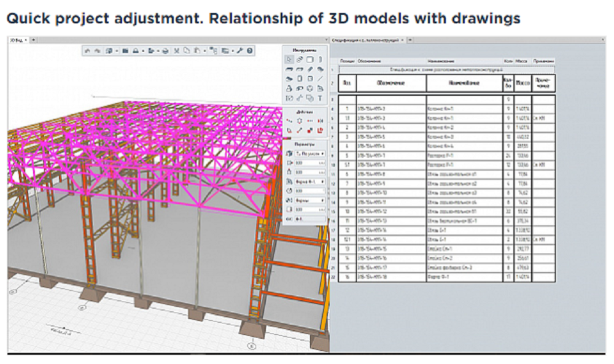The image size is (614, 364).
Task: Select the arrow selection tool in Инструменты
Action: pos(289,61)
